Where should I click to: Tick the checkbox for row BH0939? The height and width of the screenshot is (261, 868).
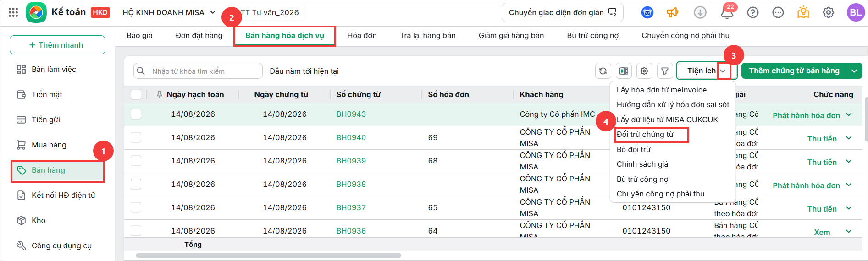[136, 161]
